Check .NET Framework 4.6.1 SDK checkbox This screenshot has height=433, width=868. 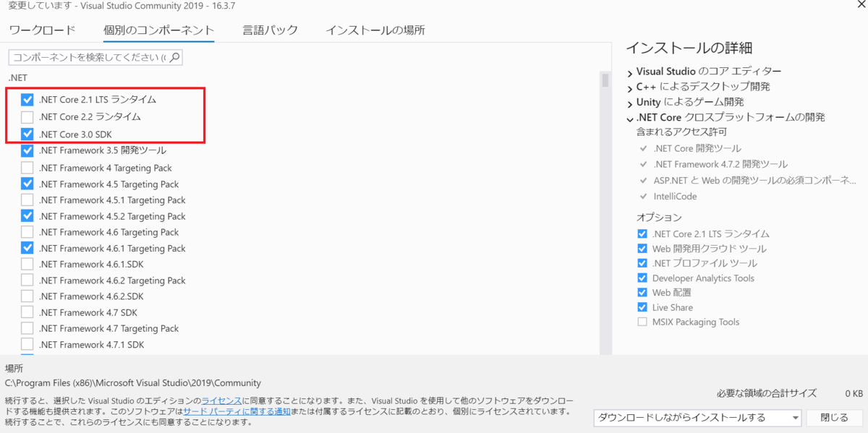27,264
